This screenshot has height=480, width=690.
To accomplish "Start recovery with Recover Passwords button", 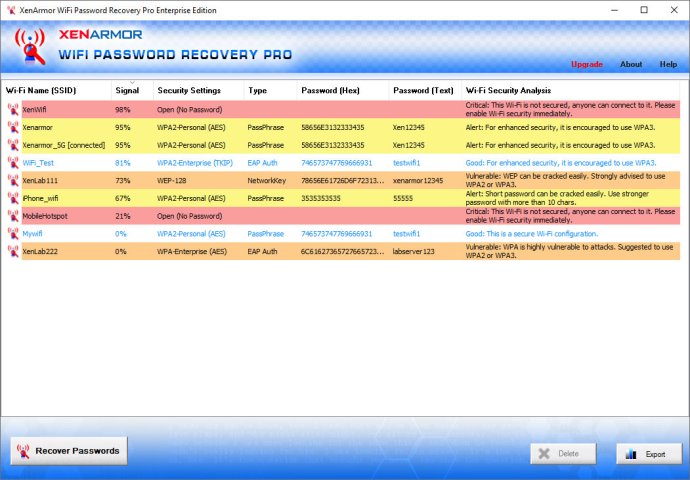I will pyautogui.click(x=69, y=451).
